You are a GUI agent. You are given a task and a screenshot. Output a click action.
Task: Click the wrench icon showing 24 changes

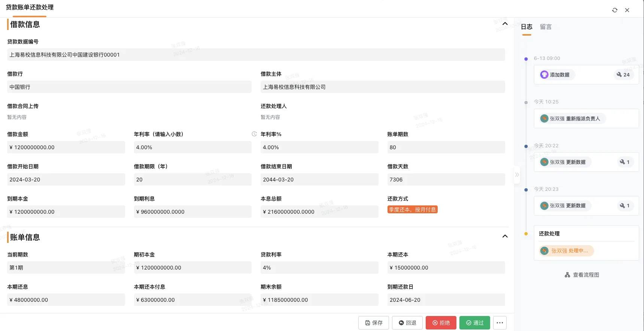(x=623, y=75)
